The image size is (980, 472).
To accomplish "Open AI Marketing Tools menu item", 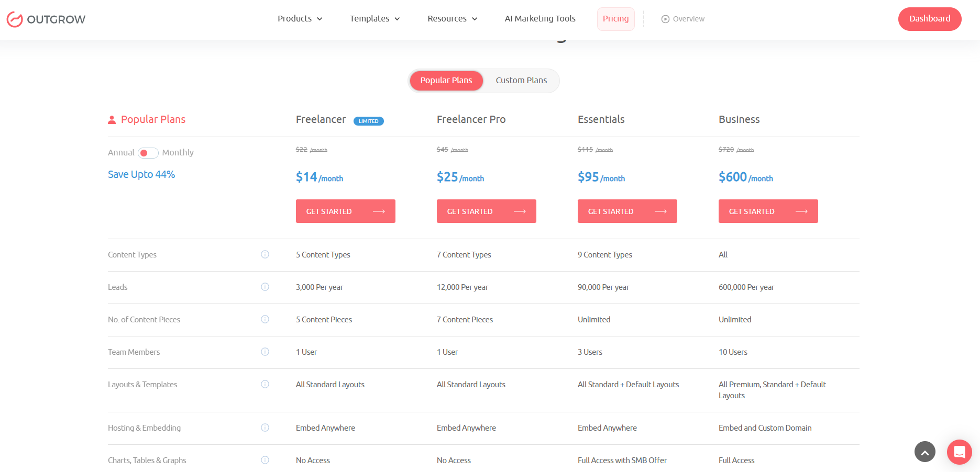I will pyautogui.click(x=539, y=19).
